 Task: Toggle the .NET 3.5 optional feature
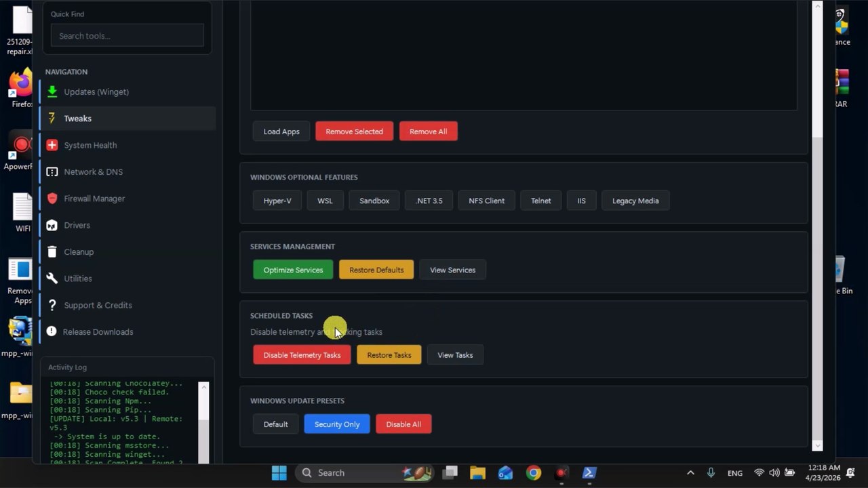(429, 201)
